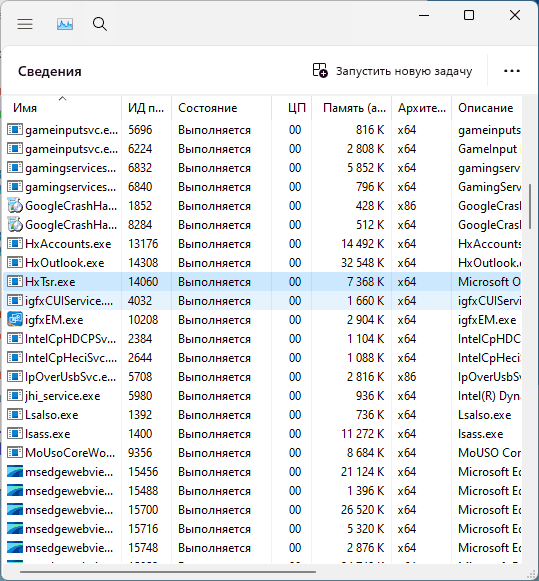Click Выполняется status in igfxEM.exe row
The width and height of the screenshot is (539, 581).
pyautogui.click(x=214, y=320)
